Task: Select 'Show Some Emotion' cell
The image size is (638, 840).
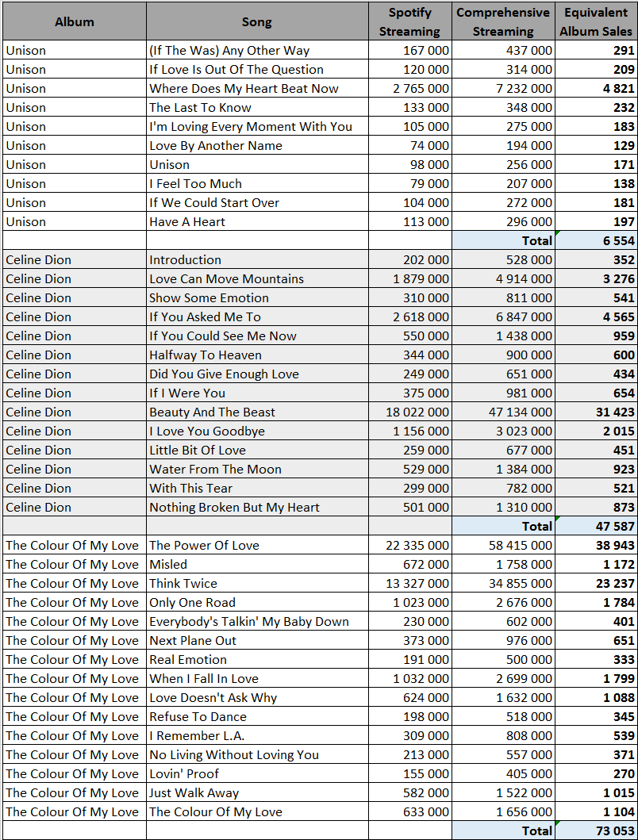Action: [257, 298]
